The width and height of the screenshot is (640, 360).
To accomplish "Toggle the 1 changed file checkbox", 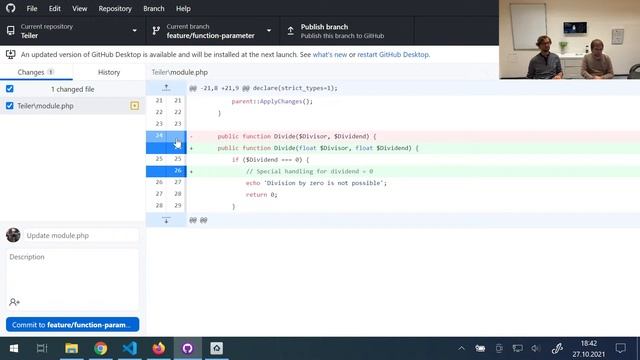I will (9, 89).
